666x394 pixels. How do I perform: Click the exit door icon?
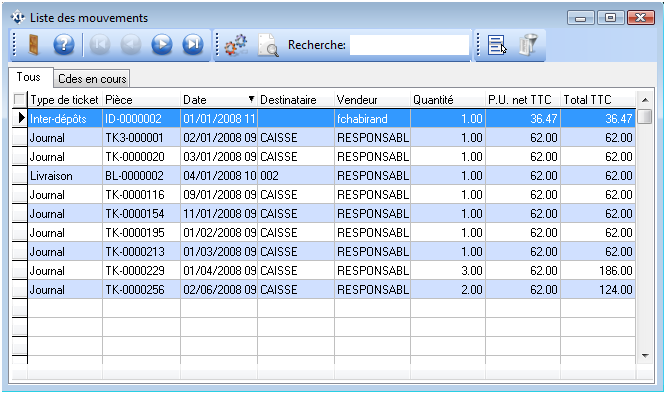coord(33,45)
